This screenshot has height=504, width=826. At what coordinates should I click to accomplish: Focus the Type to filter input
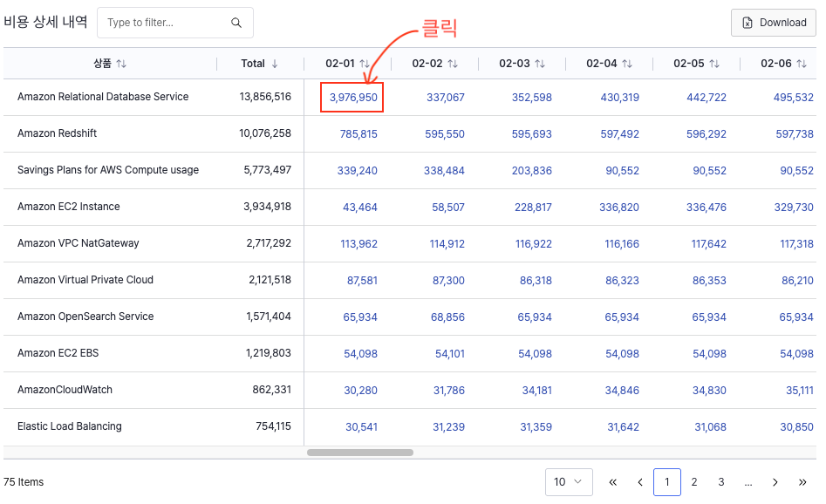point(175,23)
